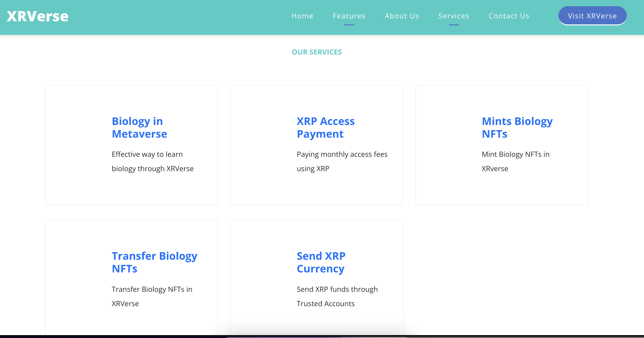Click the OUR SERVICES heading
The image size is (644, 338).
tap(316, 52)
